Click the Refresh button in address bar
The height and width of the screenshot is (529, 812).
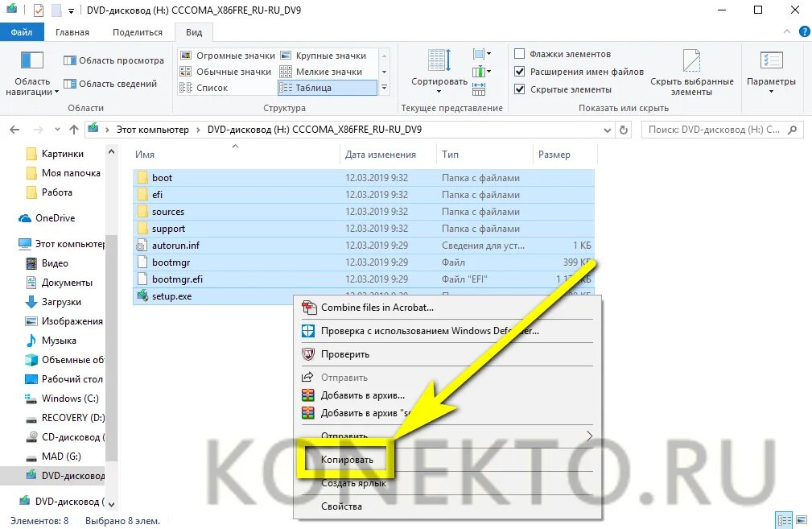[x=624, y=130]
